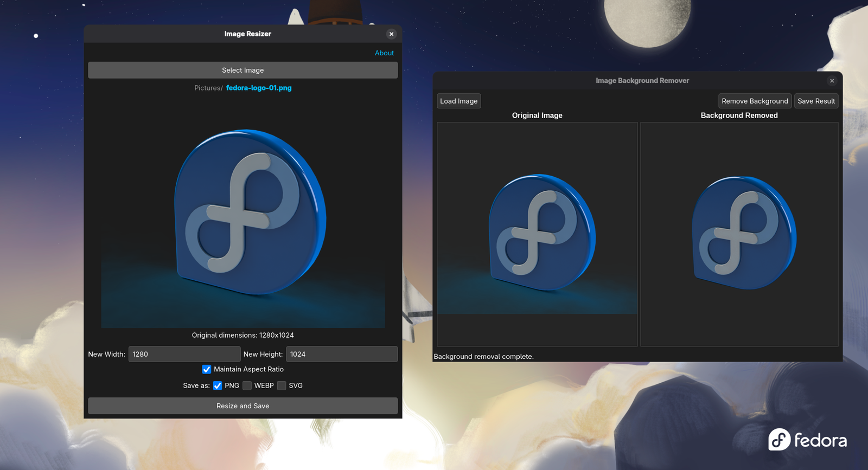Click the Image Background Remover window title

tap(642, 80)
